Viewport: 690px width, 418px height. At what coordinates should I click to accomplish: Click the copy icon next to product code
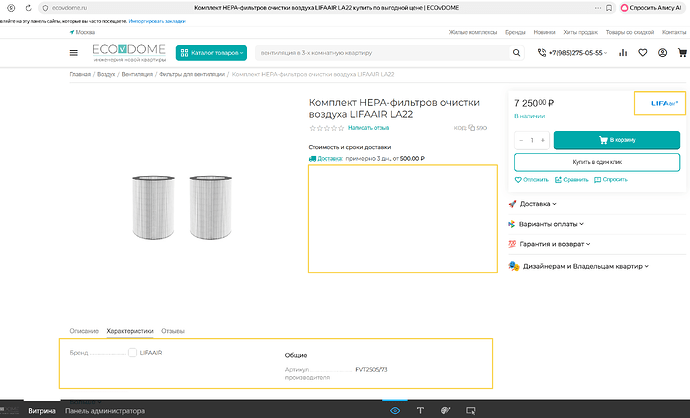tap(471, 128)
